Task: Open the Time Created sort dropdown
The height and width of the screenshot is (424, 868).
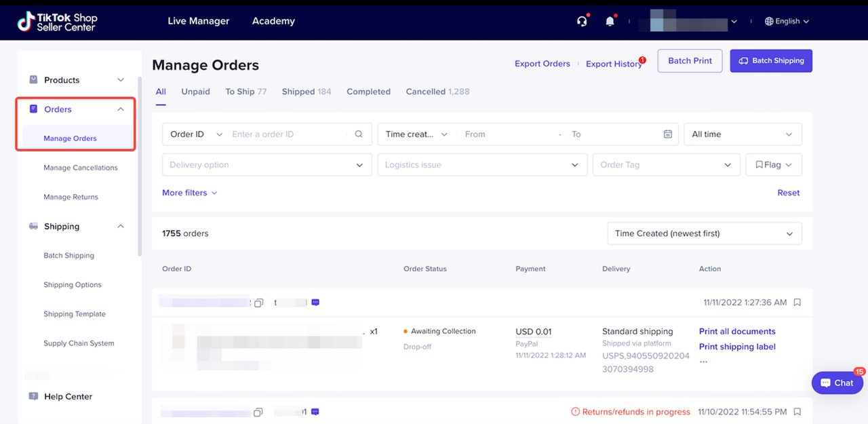Action: [704, 233]
